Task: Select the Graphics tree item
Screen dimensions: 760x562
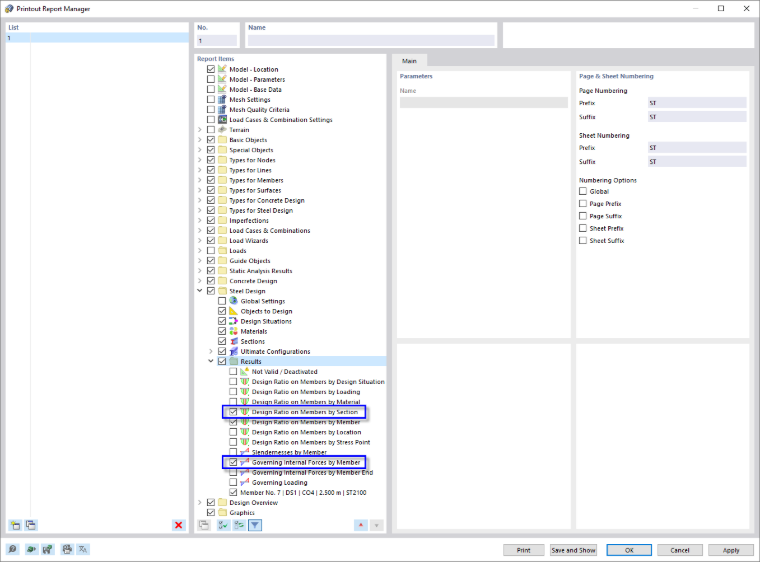Action: coord(242,513)
